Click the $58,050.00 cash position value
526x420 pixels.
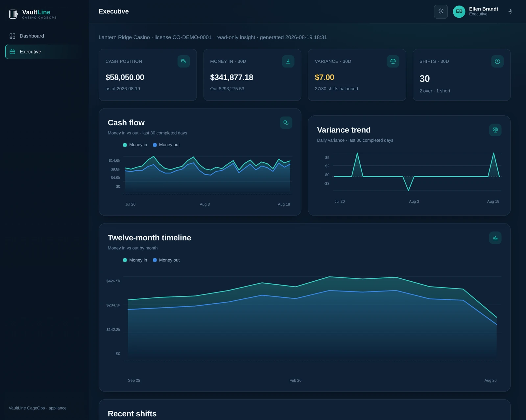125,78
